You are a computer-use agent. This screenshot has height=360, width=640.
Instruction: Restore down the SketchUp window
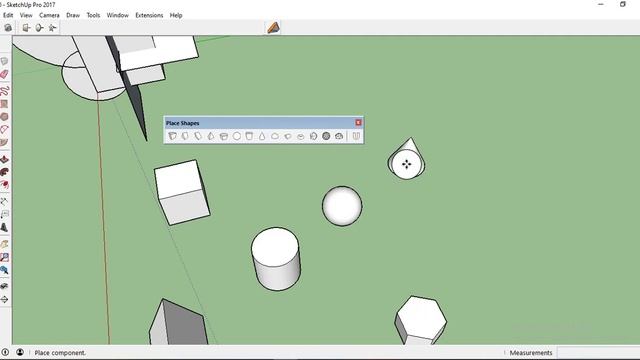point(623,4)
